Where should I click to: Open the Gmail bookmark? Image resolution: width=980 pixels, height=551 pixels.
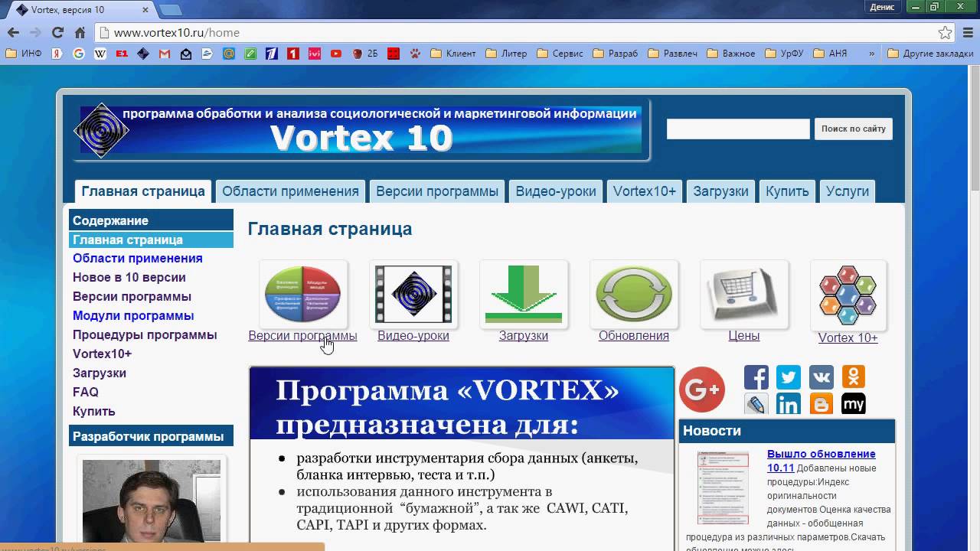[x=164, y=54]
